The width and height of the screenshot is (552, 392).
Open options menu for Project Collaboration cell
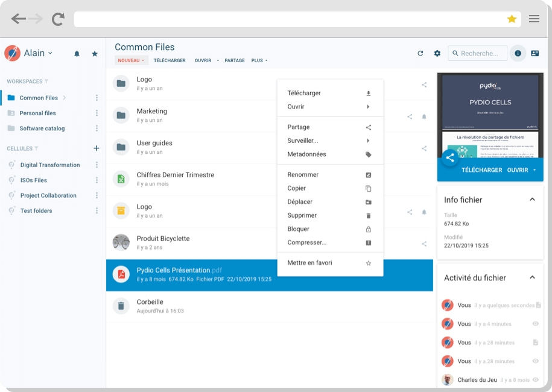point(97,195)
